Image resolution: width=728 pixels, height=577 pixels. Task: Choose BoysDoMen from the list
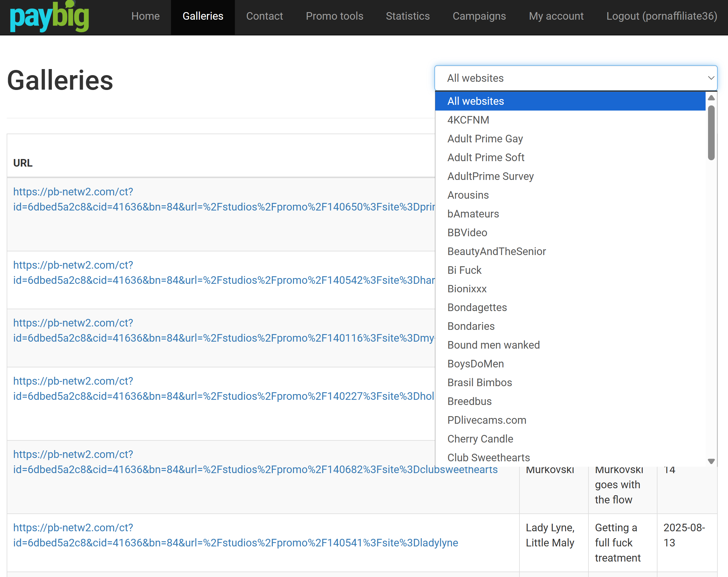[570, 364]
